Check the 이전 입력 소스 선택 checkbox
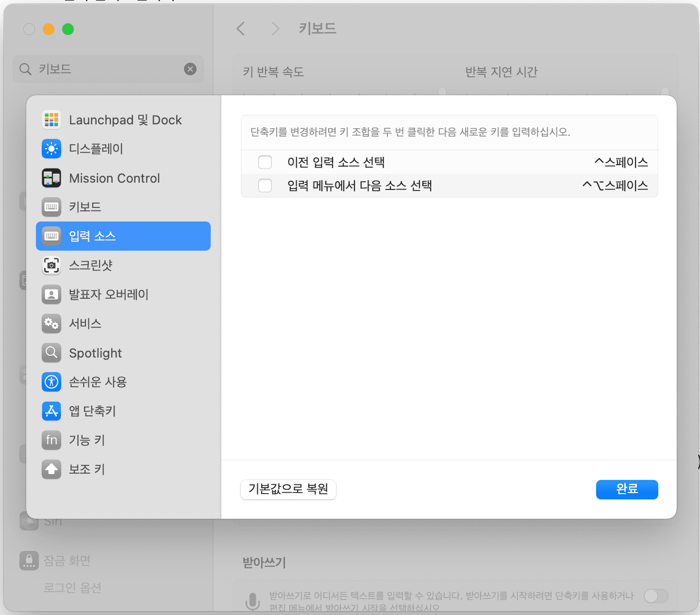The image size is (700, 615). pyautogui.click(x=265, y=162)
